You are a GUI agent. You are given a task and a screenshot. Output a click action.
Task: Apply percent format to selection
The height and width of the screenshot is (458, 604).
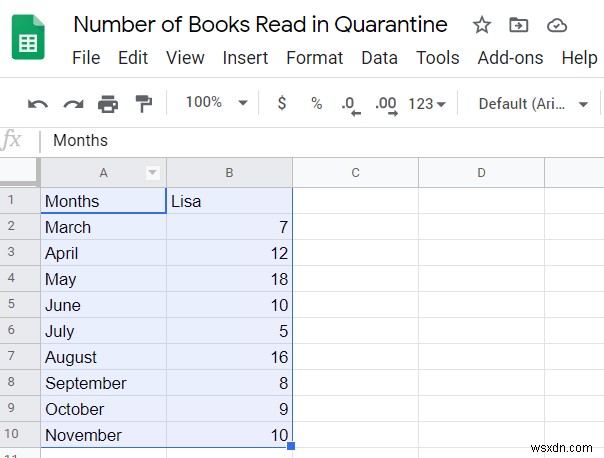point(316,103)
